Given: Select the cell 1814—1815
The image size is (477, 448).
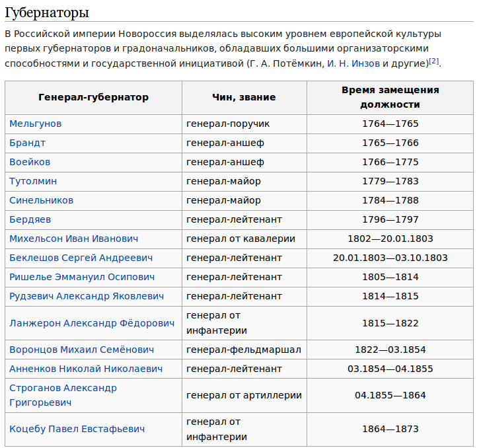Looking at the screenshot, I should (x=390, y=297).
